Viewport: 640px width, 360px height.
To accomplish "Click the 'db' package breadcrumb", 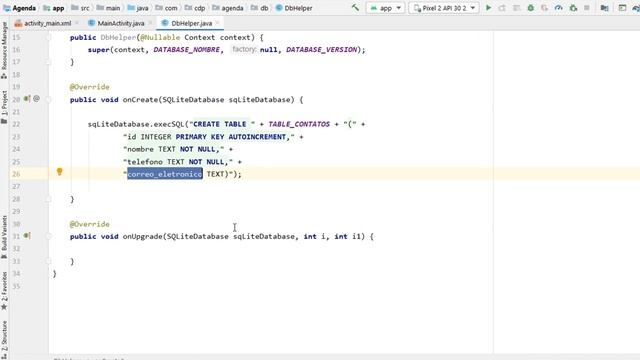I will pyautogui.click(x=260, y=8).
